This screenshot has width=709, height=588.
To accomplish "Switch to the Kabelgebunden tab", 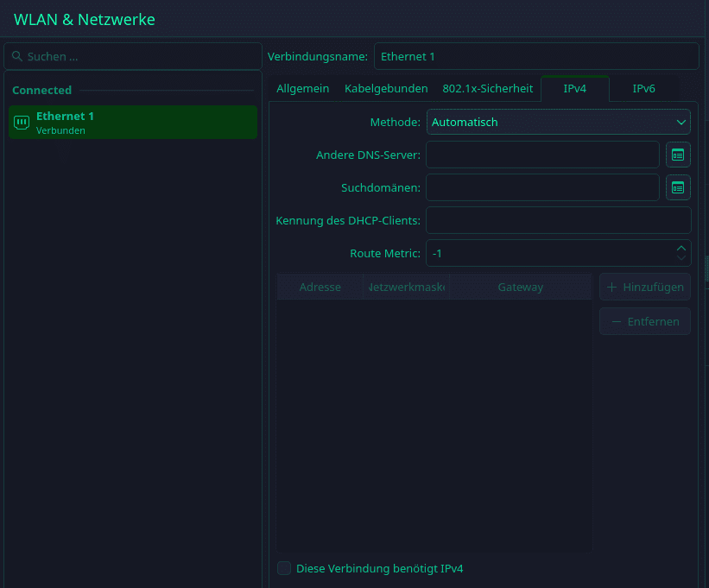I will point(386,89).
